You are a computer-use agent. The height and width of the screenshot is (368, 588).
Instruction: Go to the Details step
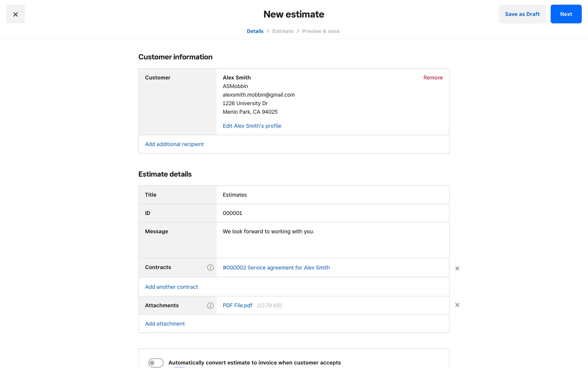point(255,31)
